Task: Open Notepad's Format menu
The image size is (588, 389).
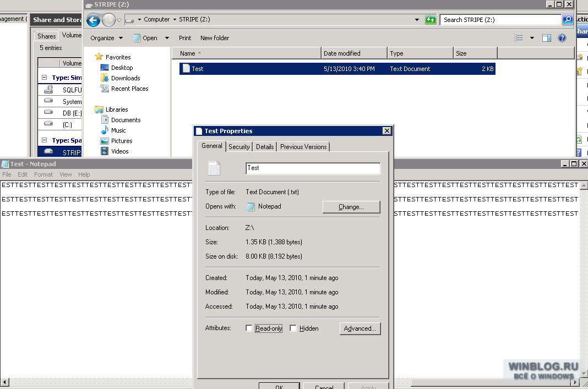Action: point(43,174)
